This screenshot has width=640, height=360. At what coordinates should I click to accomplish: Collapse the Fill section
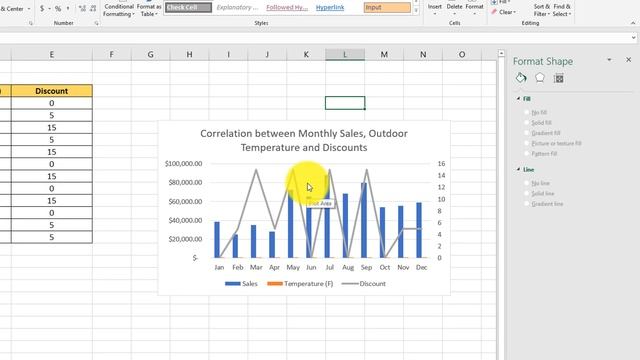(518, 99)
